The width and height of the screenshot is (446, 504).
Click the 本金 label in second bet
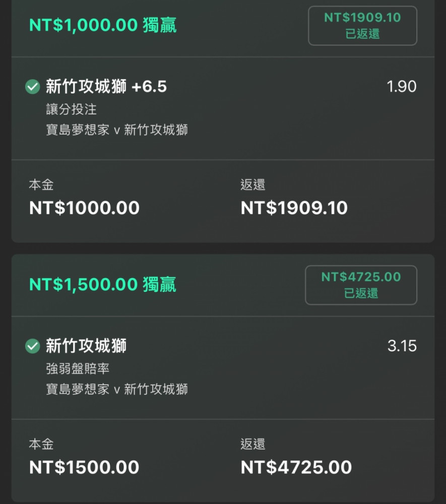tap(41, 444)
